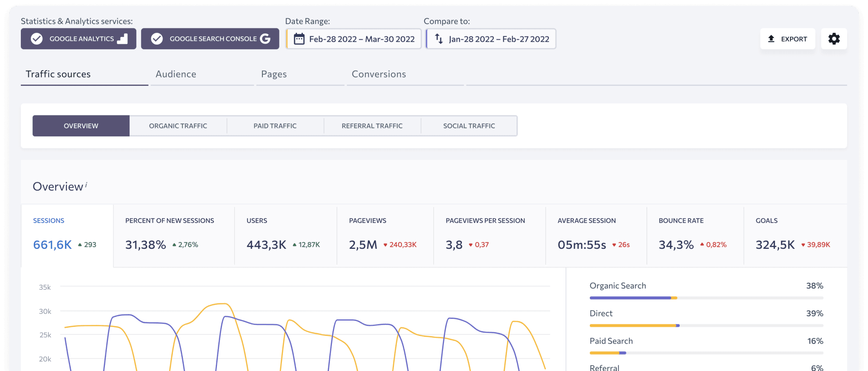Select the Users metric card
The height and width of the screenshot is (371, 868).
(x=286, y=235)
